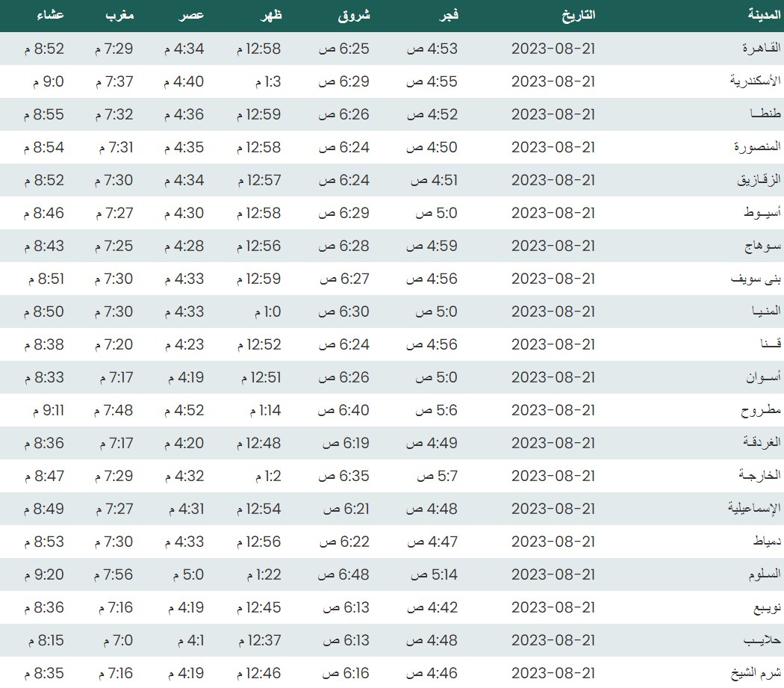Image resolution: width=784 pixels, height=688 pixels.
Task: Select Asr time 4:23 م for قنا
Action: click(184, 344)
